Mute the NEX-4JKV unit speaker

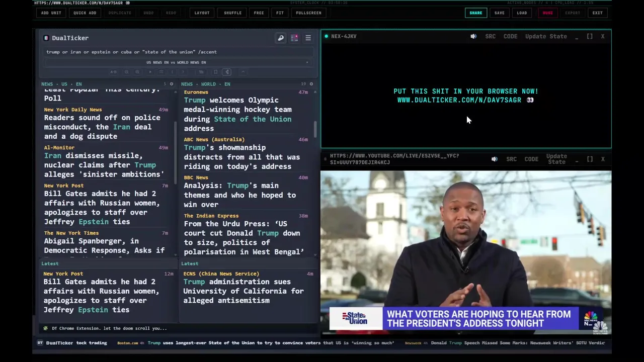click(473, 36)
